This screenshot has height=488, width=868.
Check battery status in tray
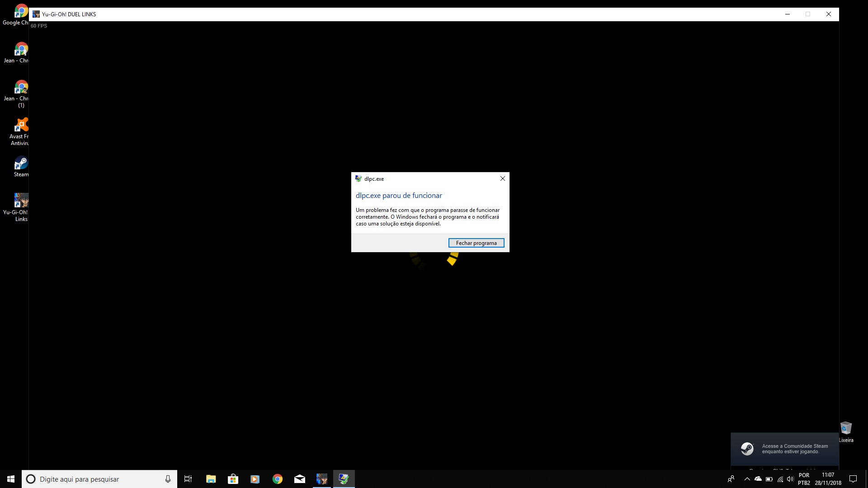769,479
